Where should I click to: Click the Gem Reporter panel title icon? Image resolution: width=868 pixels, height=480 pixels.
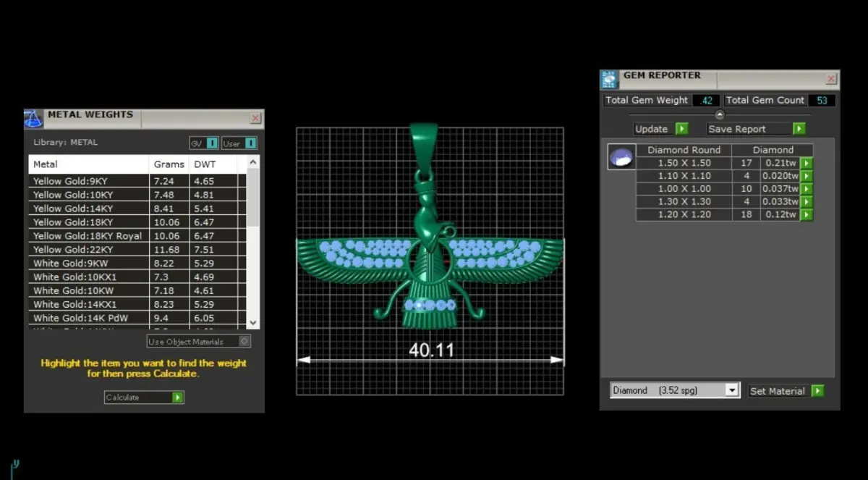pyautogui.click(x=610, y=80)
